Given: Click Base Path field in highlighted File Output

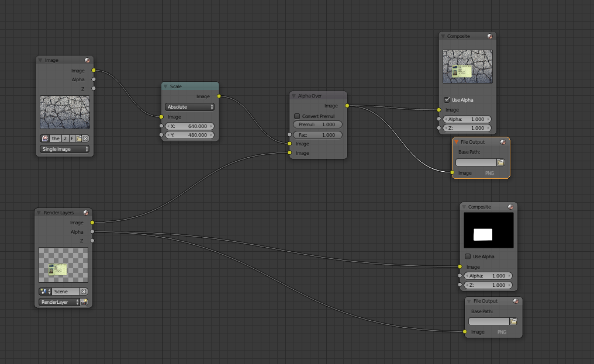Looking at the screenshot, I should [476, 162].
